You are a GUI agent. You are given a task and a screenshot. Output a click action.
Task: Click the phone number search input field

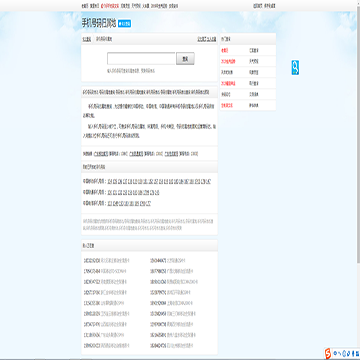point(141,59)
